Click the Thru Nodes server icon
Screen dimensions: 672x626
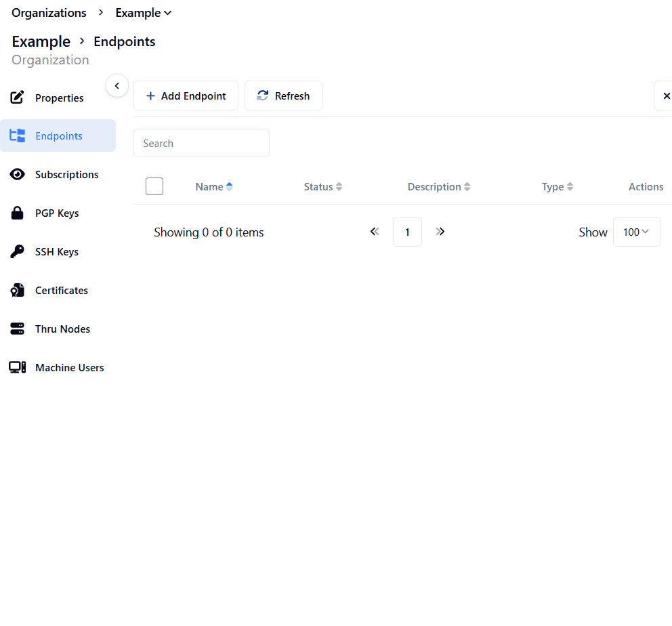(18, 329)
